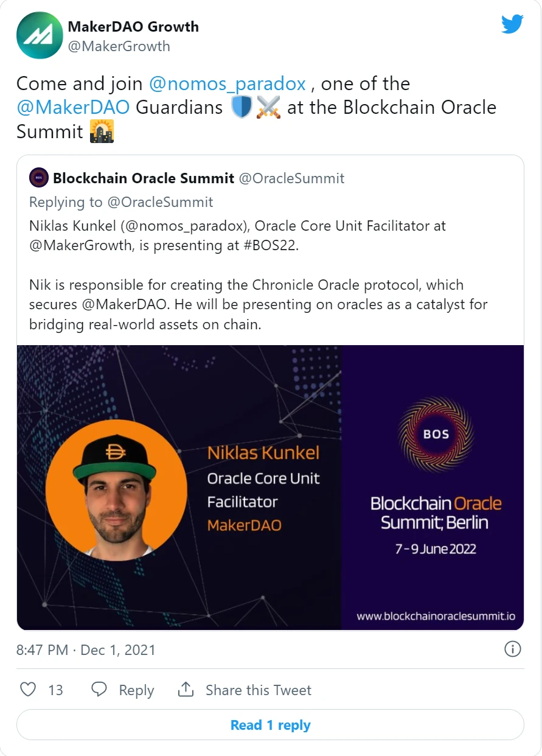Click the reply speech bubble icon
Image resolution: width=542 pixels, height=756 pixels.
click(99, 690)
